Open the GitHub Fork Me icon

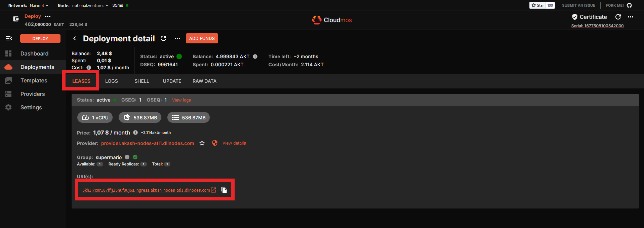point(629,5)
